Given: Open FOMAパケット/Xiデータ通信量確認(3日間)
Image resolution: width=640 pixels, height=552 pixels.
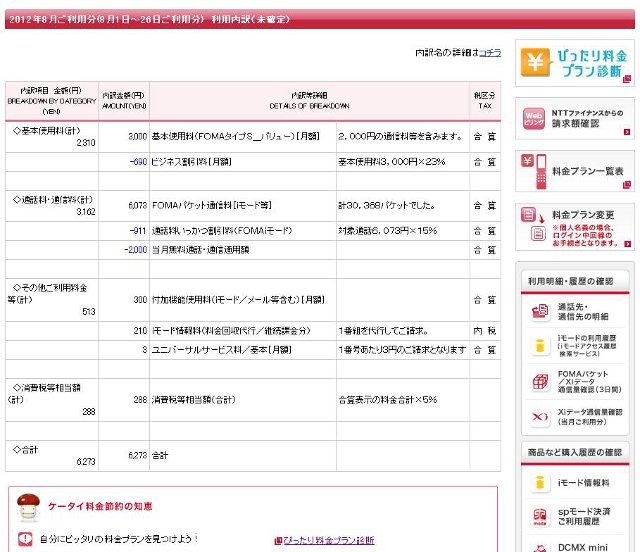Looking at the screenshot, I should pyautogui.click(x=589, y=382).
